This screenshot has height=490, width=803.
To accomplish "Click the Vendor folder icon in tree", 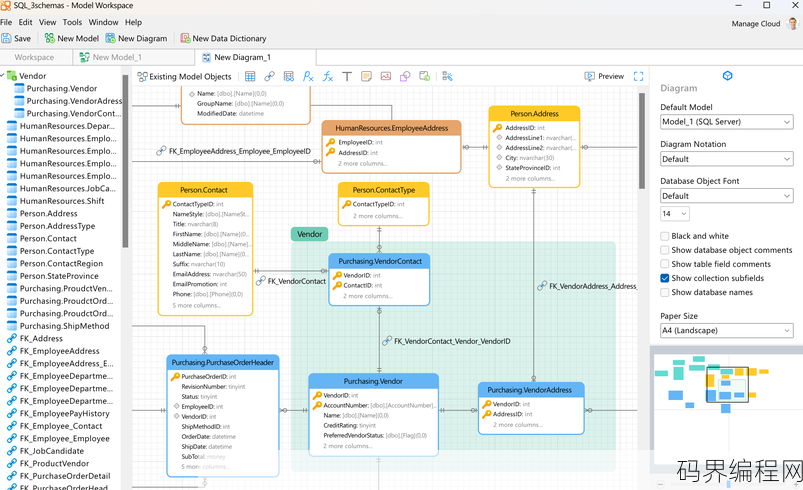I will click(x=12, y=76).
